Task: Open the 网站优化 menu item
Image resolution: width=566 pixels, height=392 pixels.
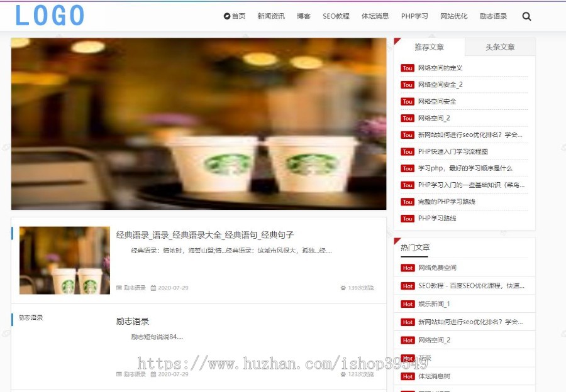Action: (453, 16)
